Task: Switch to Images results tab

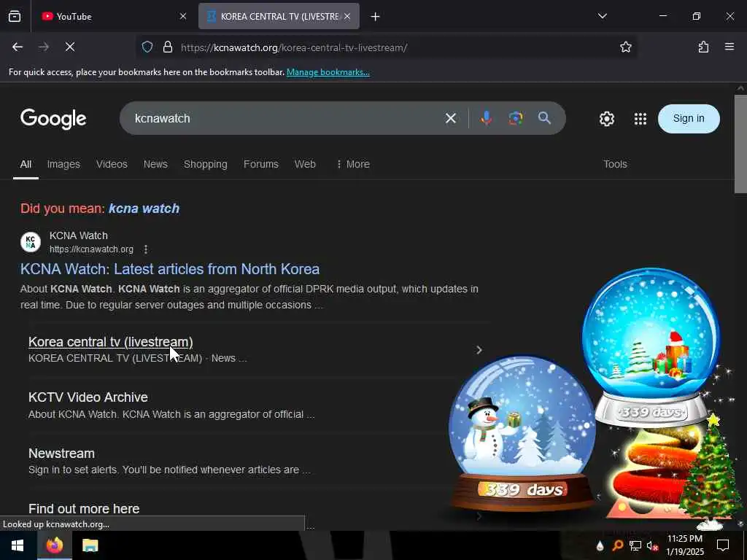Action: click(x=63, y=164)
